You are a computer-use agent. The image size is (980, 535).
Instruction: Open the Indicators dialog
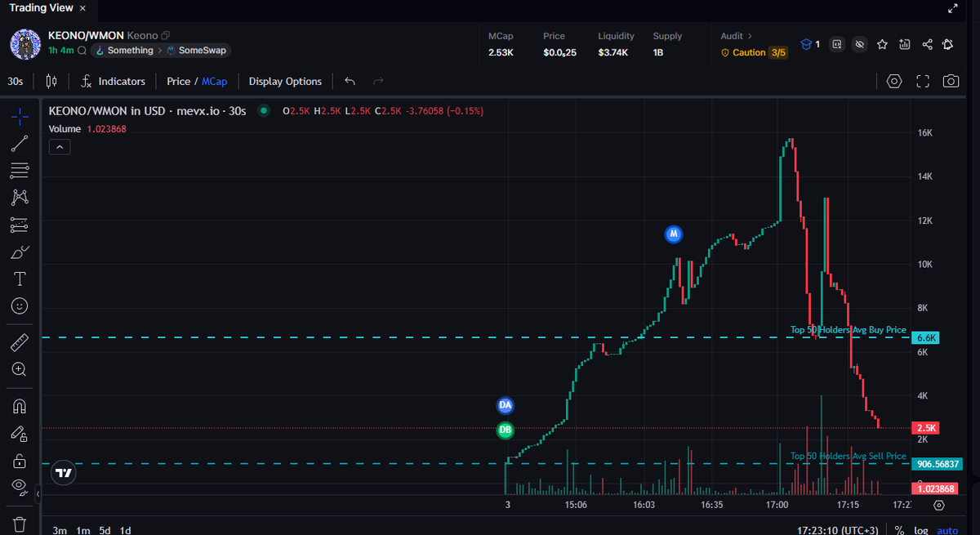click(114, 81)
